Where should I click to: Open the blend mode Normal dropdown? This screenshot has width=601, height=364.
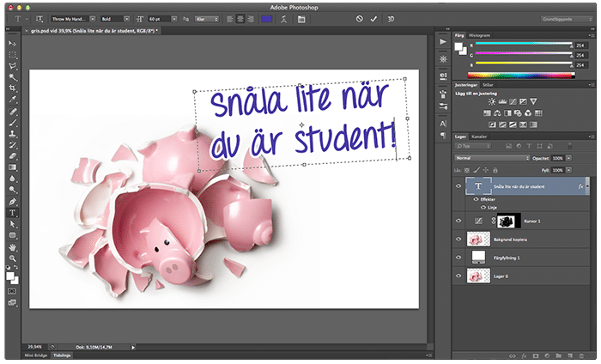click(492, 158)
